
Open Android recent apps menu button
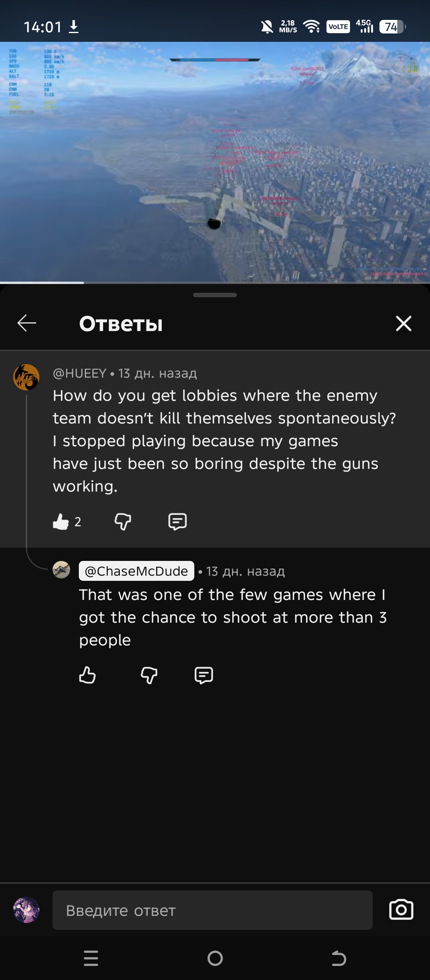(x=91, y=958)
